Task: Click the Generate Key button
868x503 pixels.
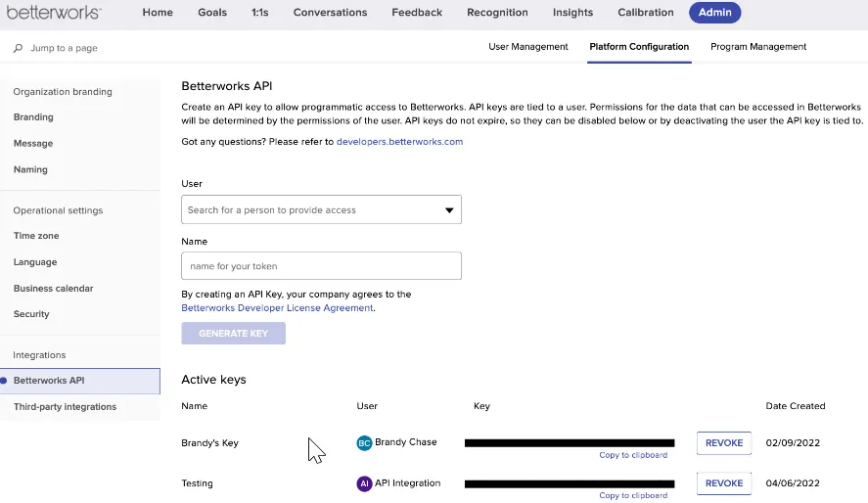Action: 233,333
